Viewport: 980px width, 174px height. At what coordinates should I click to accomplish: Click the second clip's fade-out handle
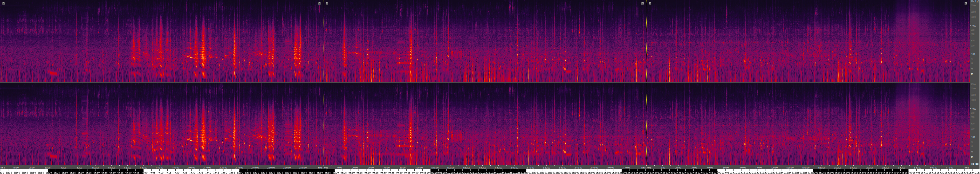643,3
